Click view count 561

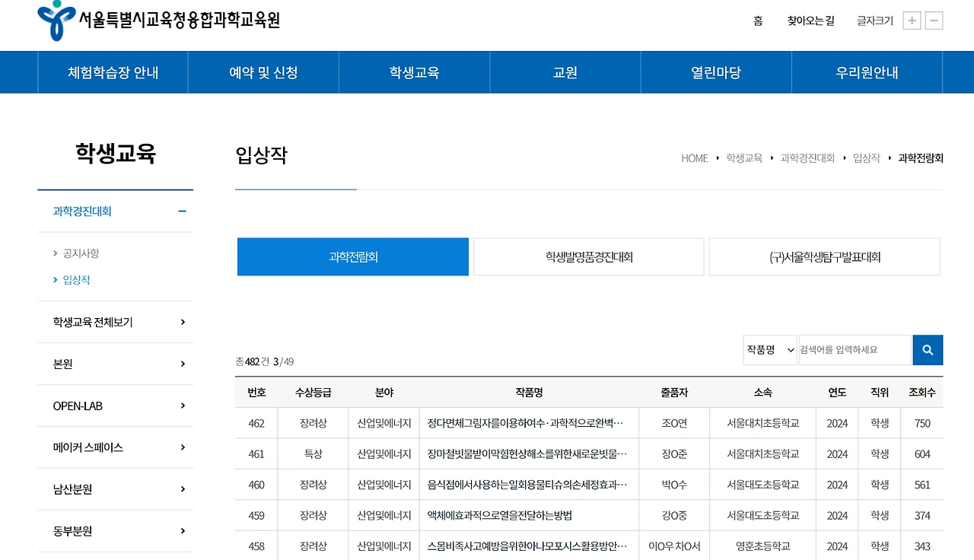922,485
